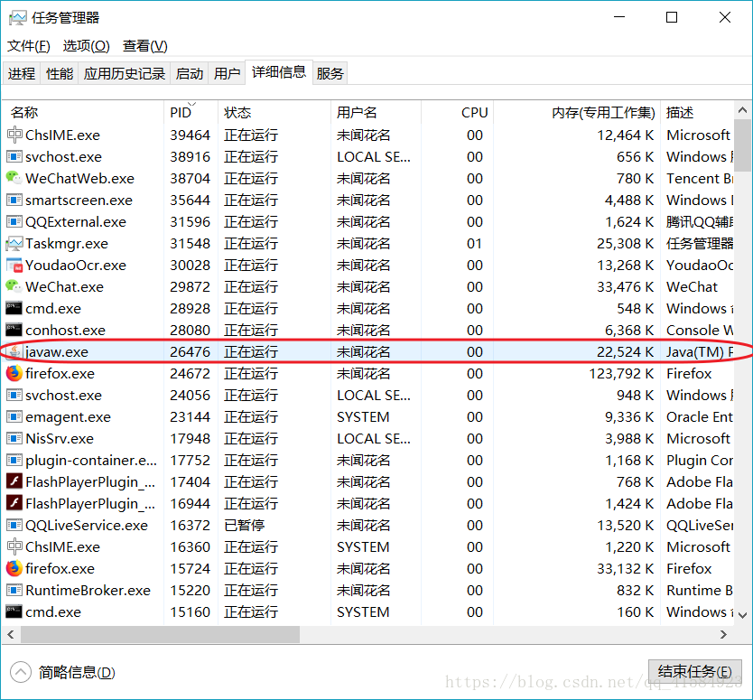Click FlashPlayerPlugin icon for PID 17404

pyautogui.click(x=14, y=481)
